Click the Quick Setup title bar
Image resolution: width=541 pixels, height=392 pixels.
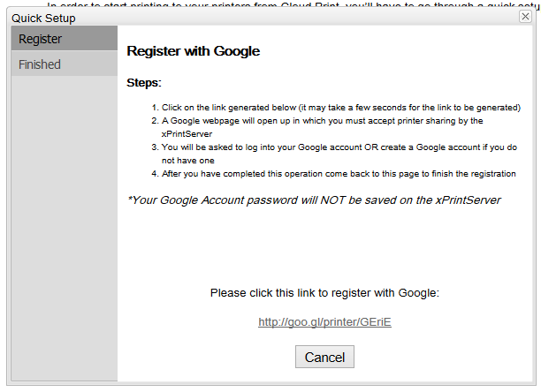pyautogui.click(x=265, y=18)
